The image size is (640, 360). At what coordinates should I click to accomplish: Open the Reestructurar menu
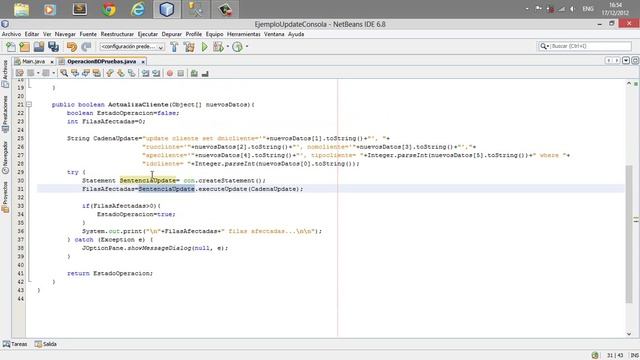coord(118,34)
